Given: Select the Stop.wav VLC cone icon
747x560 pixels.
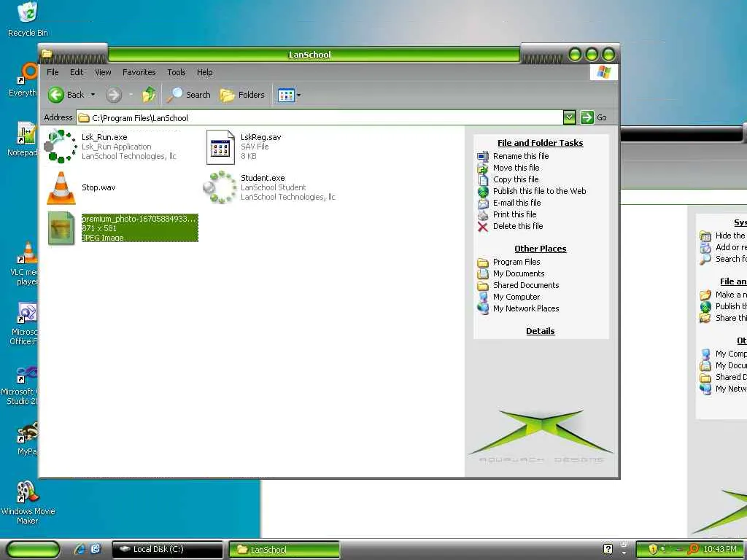Looking at the screenshot, I should tap(61, 187).
